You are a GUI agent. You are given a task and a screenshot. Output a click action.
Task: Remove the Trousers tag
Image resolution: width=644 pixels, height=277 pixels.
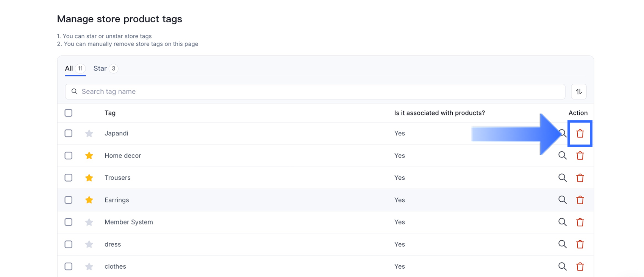[580, 178]
